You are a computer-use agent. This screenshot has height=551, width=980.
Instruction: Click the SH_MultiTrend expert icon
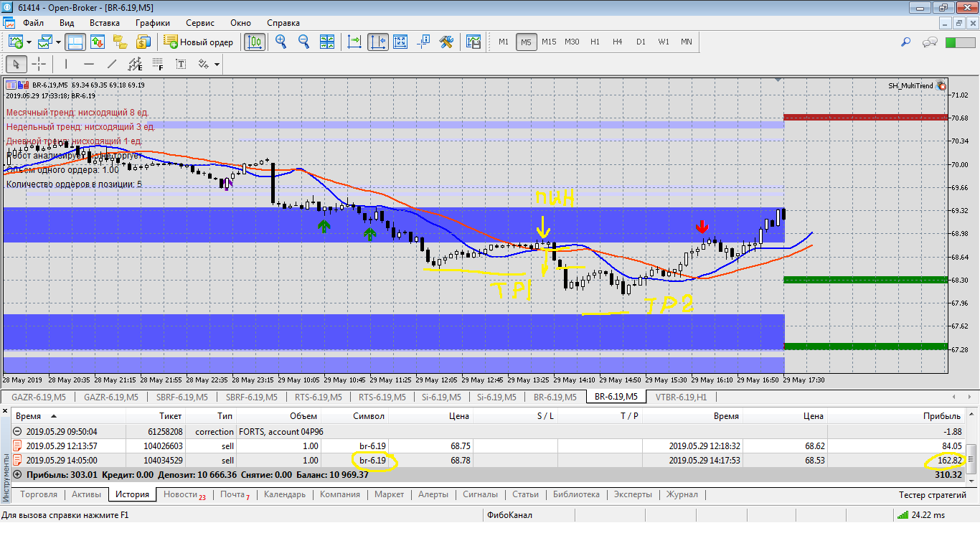(x=941, y=85)
